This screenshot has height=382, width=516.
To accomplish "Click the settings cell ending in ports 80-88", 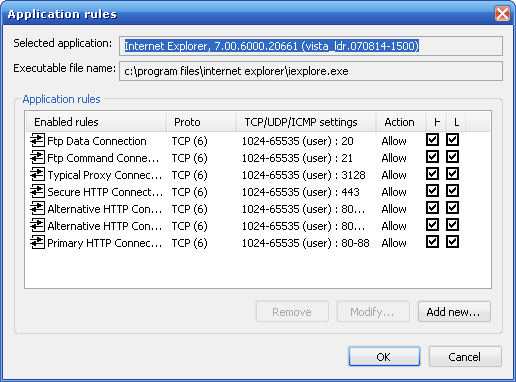I will (x=305, y=243).
